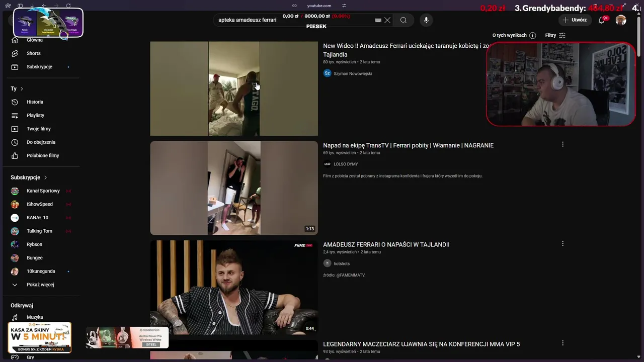The width and height of the screenshot is (644, 362).
Task: Open Do obejrzenia watch later list
Action: tap(41, 142)
